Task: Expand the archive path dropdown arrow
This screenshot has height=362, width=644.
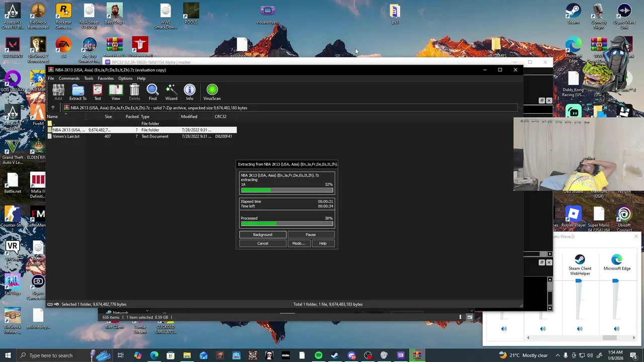Action: point(520,108)
